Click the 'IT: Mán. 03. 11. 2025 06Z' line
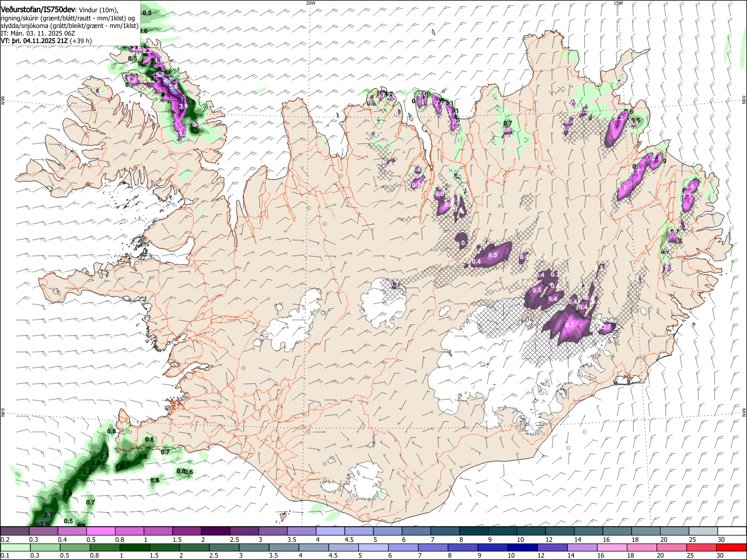This screenshot has height=560, width=747. [37, 34]
